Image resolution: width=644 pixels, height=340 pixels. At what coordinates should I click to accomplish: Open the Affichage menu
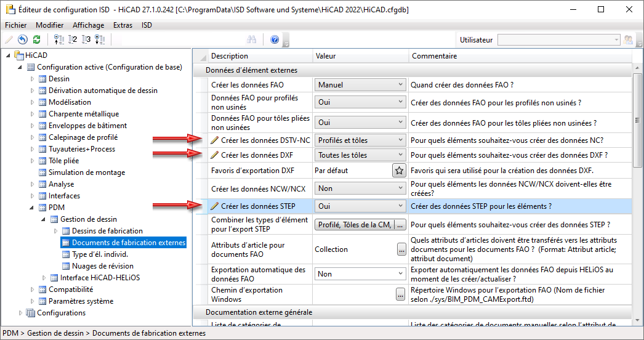tap(88, 25)
